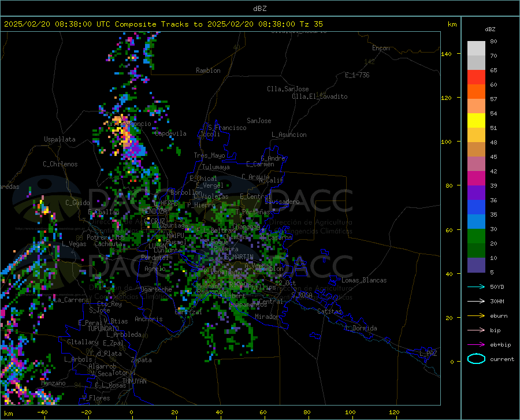Click the Ramblon label on map
This screenshot has height=420, width=520.
[208, 70]
